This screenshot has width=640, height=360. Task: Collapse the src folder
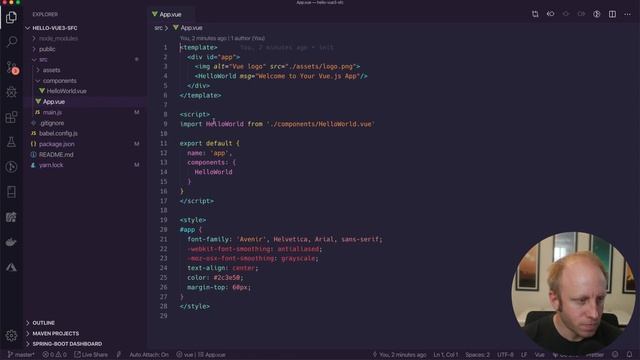tap(43, 60)
